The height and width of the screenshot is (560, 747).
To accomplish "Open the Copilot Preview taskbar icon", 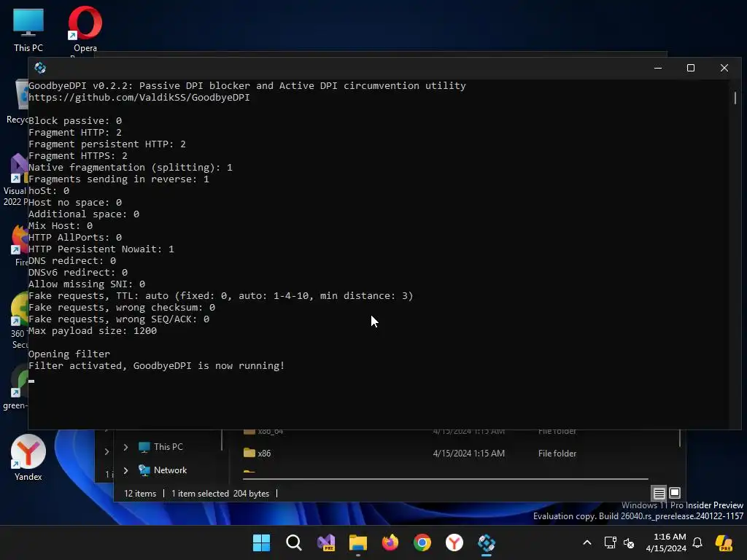I will [x=724, y=542].
